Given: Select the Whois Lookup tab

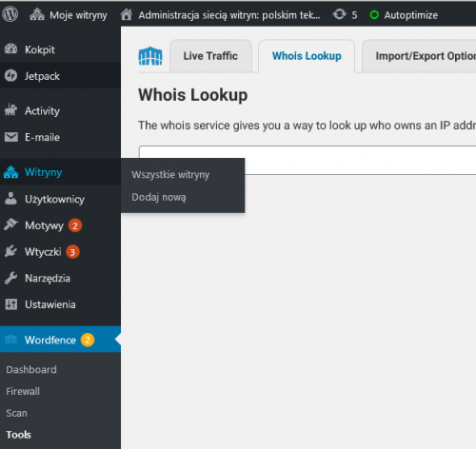Looking at the screenshot, I should (307, 56).
